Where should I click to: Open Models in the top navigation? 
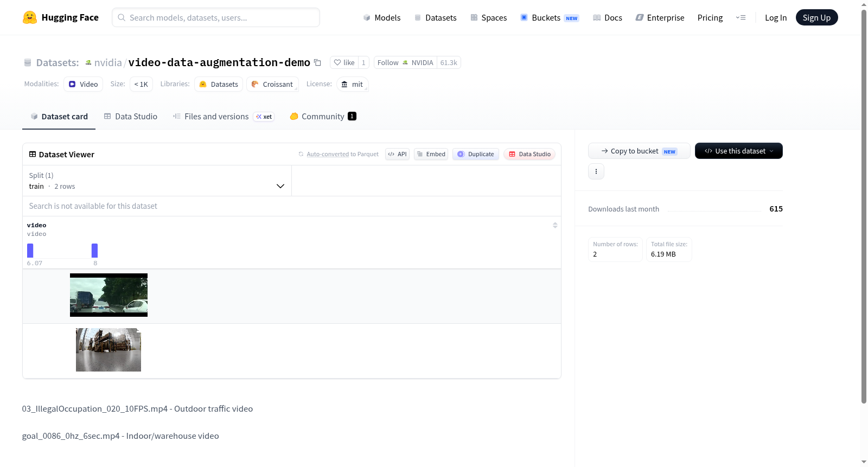pyautogui.click(x=382, y=17)
